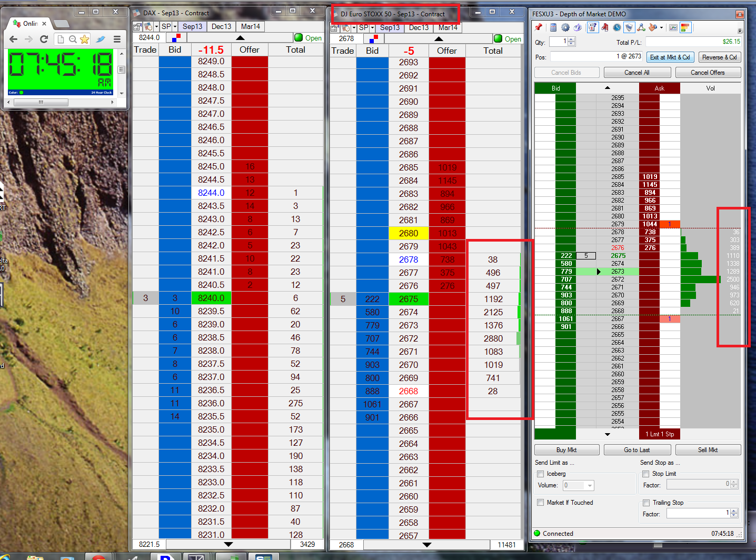Click the 1 Lmt 1 Stp cell in FESXU3
The image size is (756, 560).
tap(660, 434)
